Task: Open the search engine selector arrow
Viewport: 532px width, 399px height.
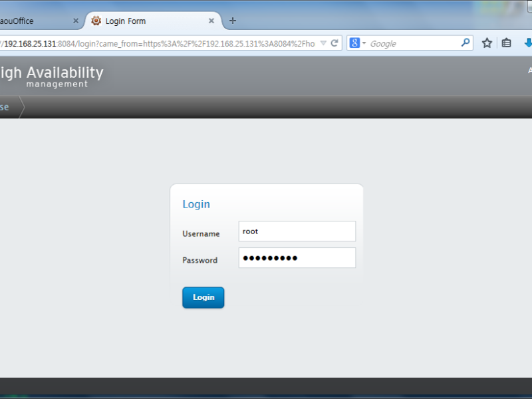Action: pos(364,43)
